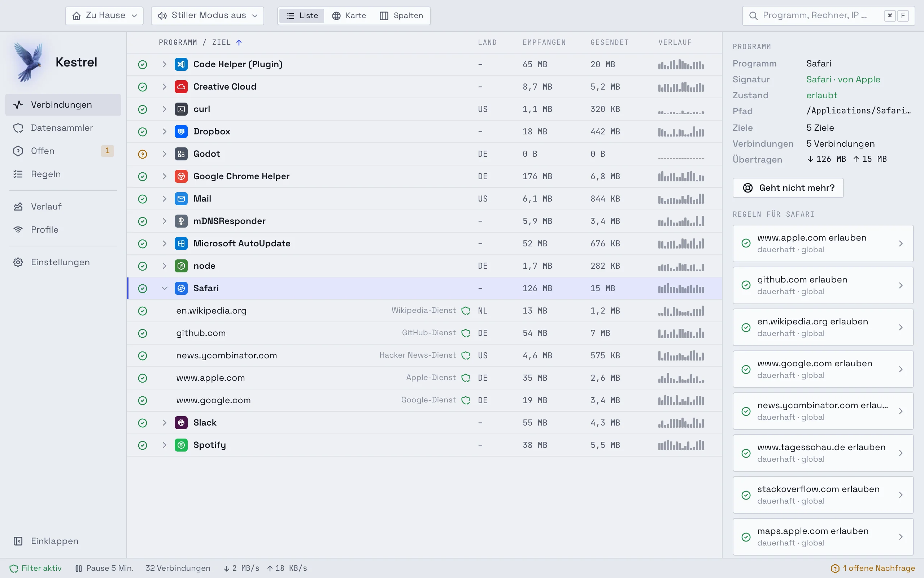Collapse the Safari row
This screenshot has width=924, height=578.
[164, 288]
